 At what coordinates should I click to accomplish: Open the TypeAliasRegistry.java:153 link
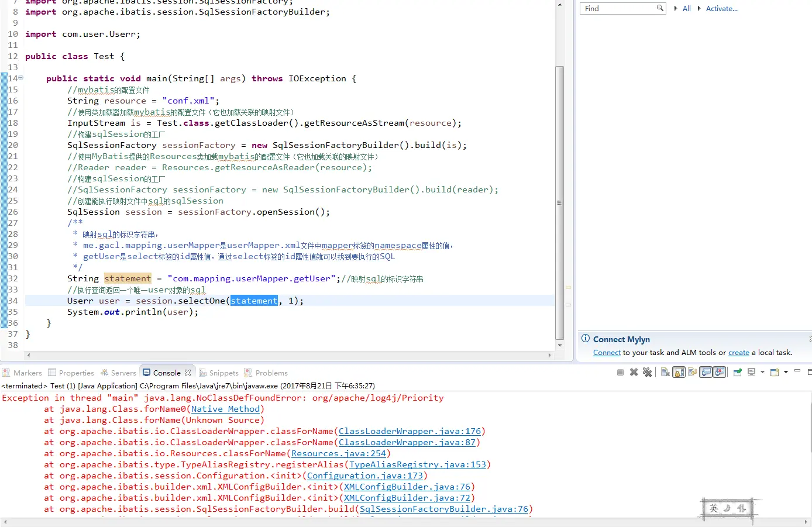tap(418, 464)
